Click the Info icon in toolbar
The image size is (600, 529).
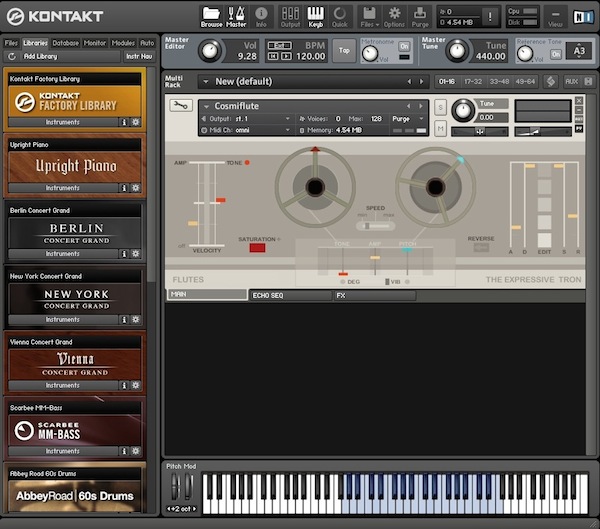coord(261,16)
